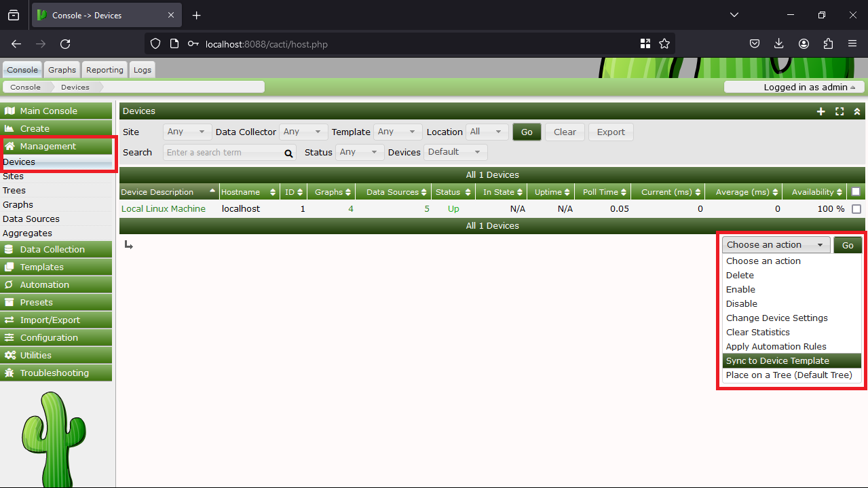Click the tracking protection shield icon
The image size is (868, 488).
point(155,43)
